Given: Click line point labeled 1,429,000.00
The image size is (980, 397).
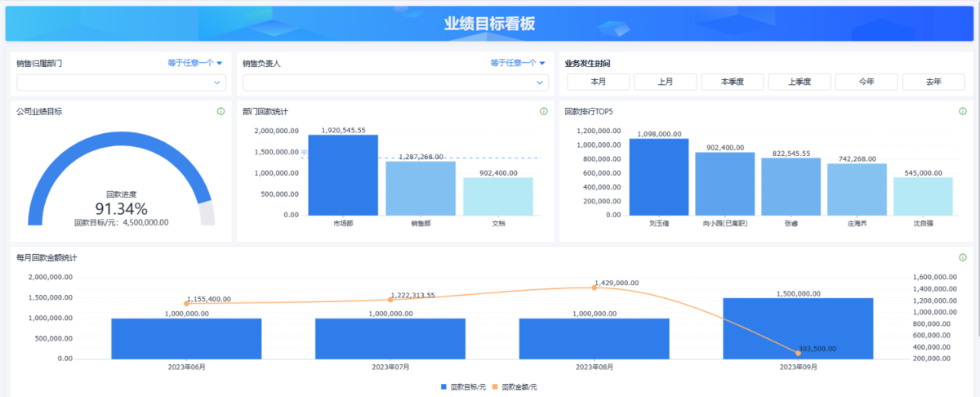Looking at the screenshot, I should 595,288.
